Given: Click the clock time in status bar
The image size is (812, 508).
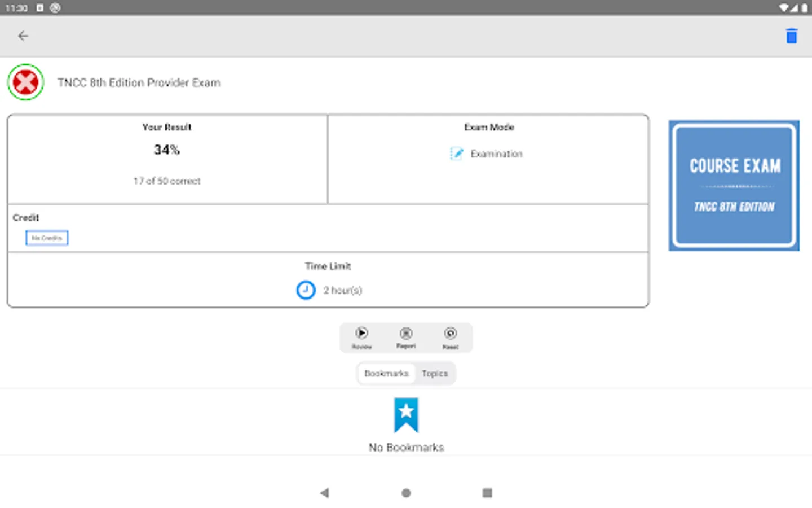Looking at the screenshot, I should 16,8.
